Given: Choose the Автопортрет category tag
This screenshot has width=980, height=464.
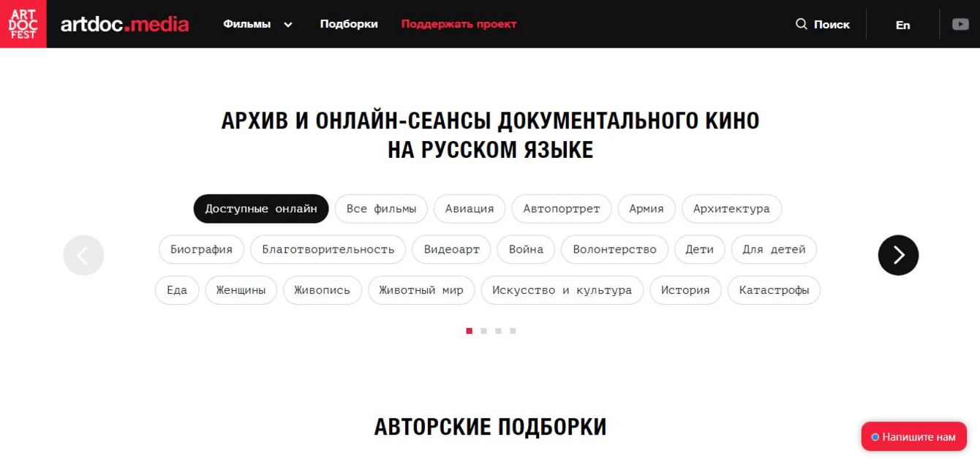Looking at the screenshot, I should tap(562, 208).
